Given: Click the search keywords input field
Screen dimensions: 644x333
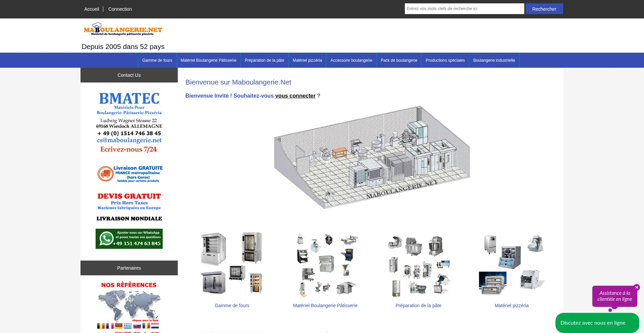Looking at the screenshot, I should [x=464, y=9].
